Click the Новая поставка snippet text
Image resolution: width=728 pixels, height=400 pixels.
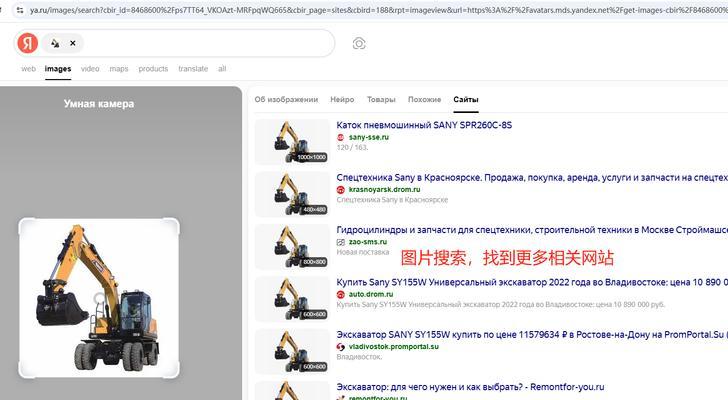tap(363, 252)
